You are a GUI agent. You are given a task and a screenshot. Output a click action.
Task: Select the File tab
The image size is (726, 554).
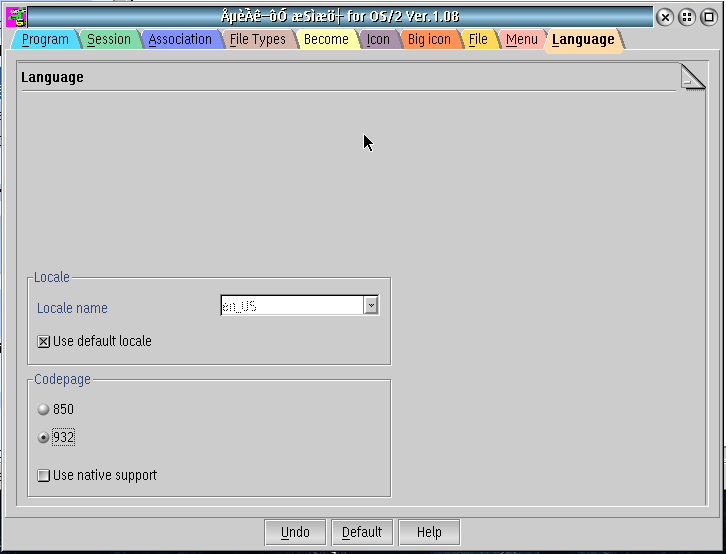478,40
